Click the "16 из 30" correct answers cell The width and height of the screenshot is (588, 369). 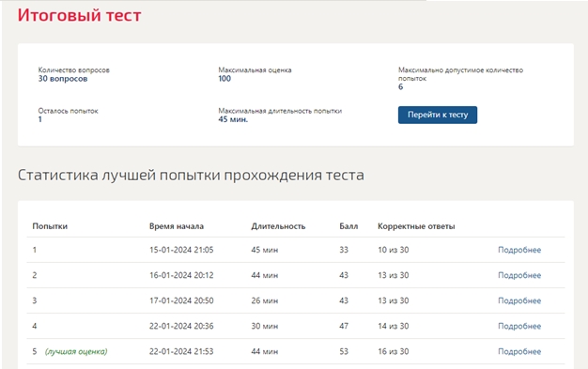(x=393, y=351)
